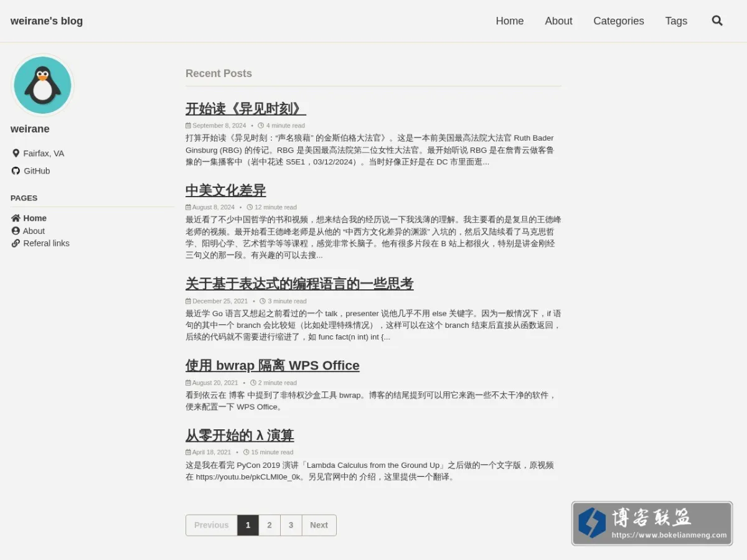Click the location pin icon beside Fairfax, VA
747x560 pixels.
click(16, 153)
